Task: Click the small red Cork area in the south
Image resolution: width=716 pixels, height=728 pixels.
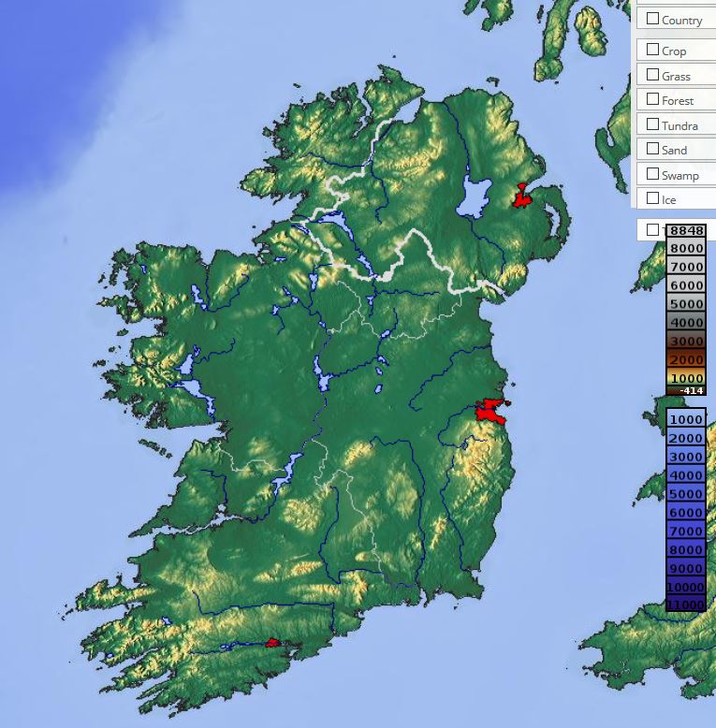Action: [x=272, y=643]
